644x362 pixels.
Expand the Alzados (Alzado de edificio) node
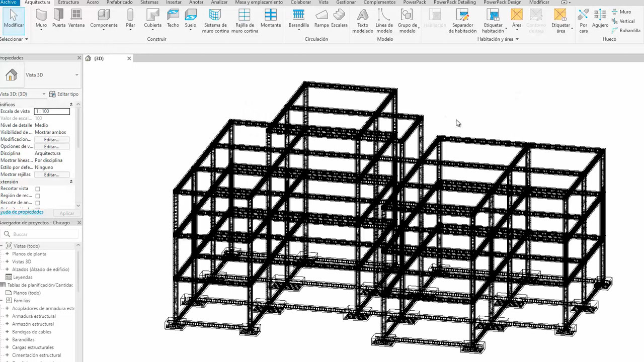pos(7,269)
